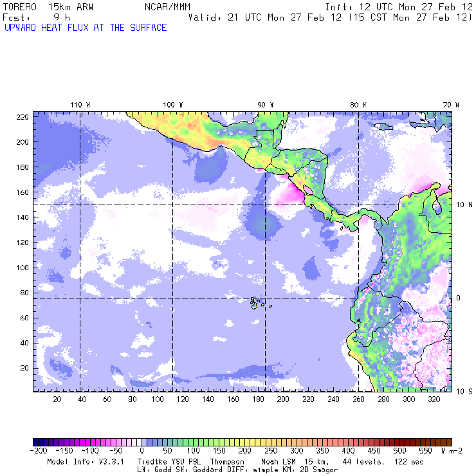
Task: Click the '10 N' latitude label
Action: (464, 205)
